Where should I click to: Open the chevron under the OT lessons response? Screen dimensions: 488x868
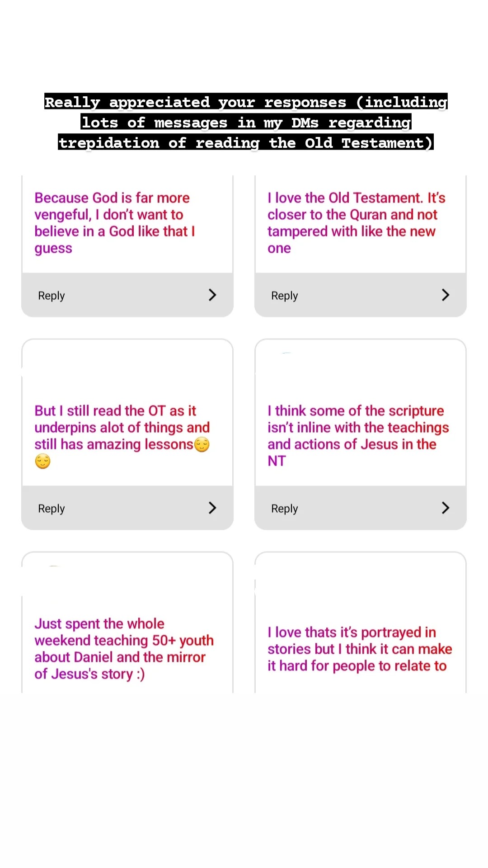[212, 508]
